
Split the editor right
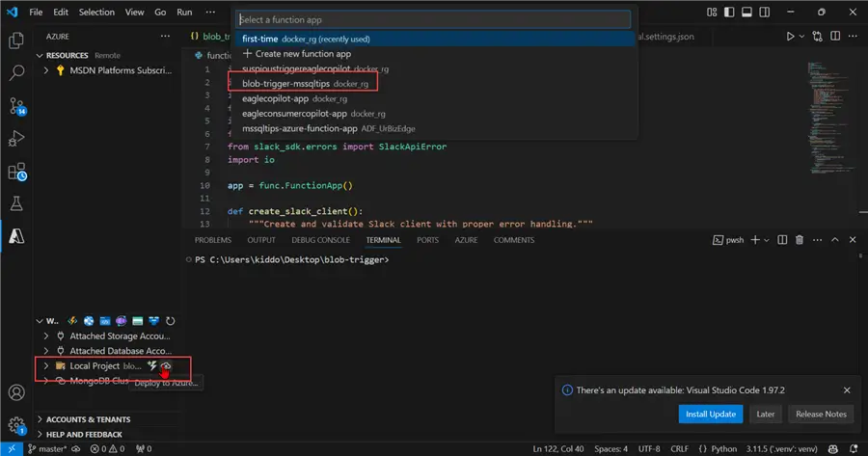pos(835,37)
